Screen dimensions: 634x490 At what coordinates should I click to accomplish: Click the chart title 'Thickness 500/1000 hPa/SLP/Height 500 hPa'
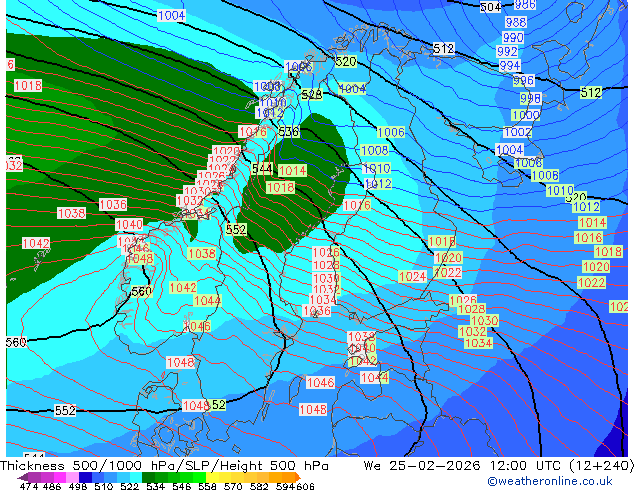coord(164,465)
